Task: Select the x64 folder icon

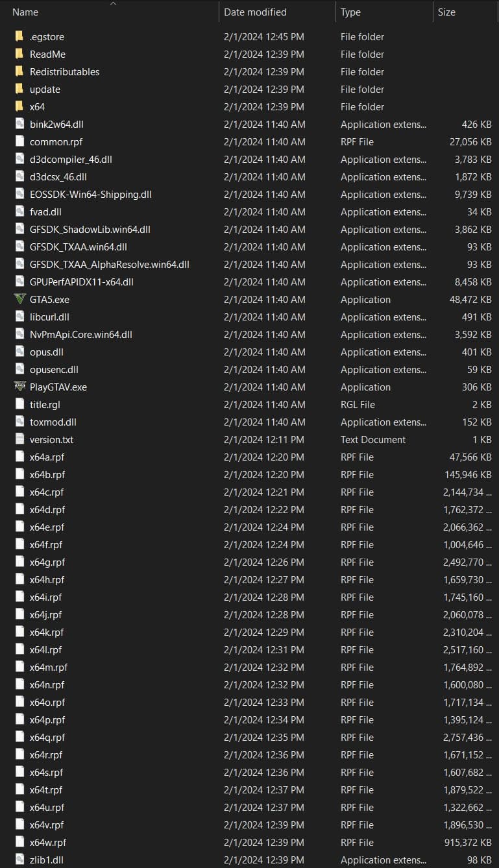Action: click(x=19, y=106)
